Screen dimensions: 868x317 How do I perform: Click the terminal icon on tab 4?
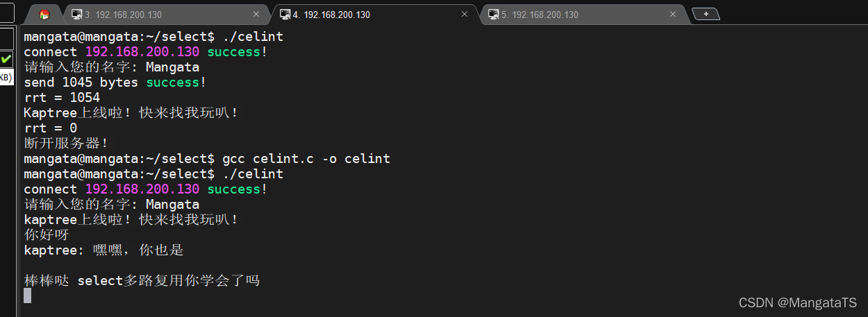point(285,15)
